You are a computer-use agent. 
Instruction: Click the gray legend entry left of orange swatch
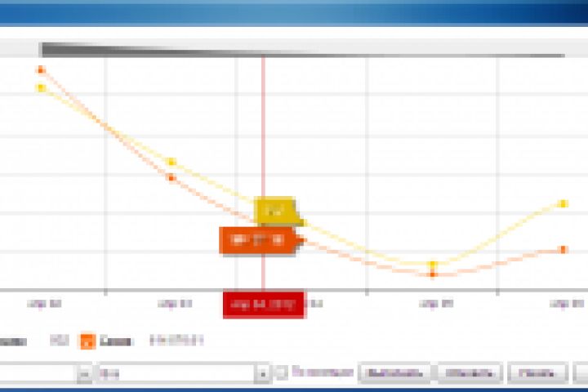[60, 341]
